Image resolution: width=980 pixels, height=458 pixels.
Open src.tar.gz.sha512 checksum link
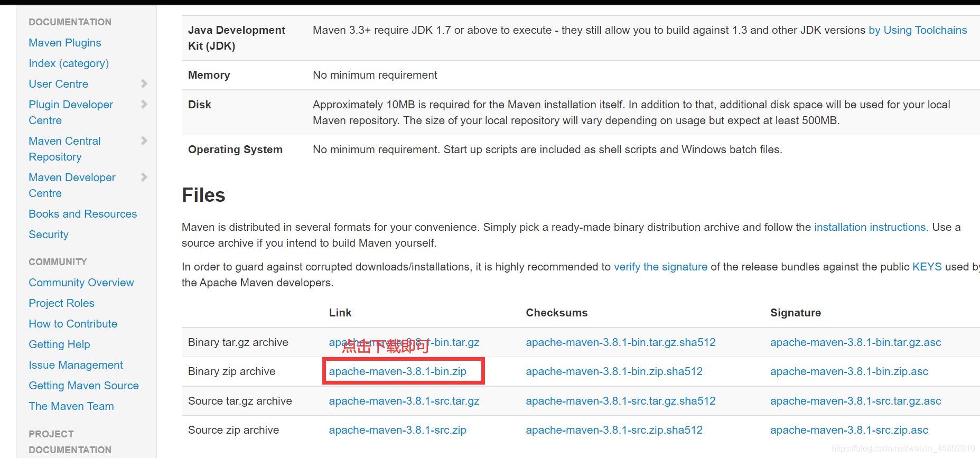click(621, 401)
